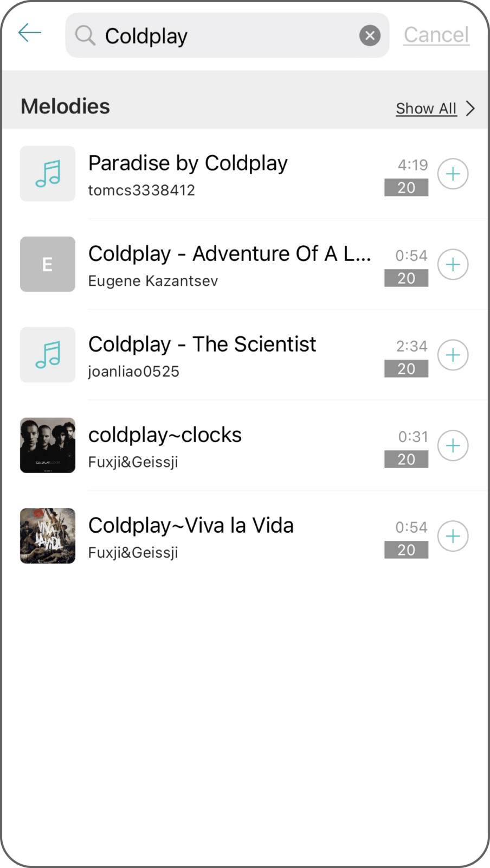This screenshot has height=868, width=490.
Task: Tap the Paradise music note thumbnail
Action: (x=48, y=174)
